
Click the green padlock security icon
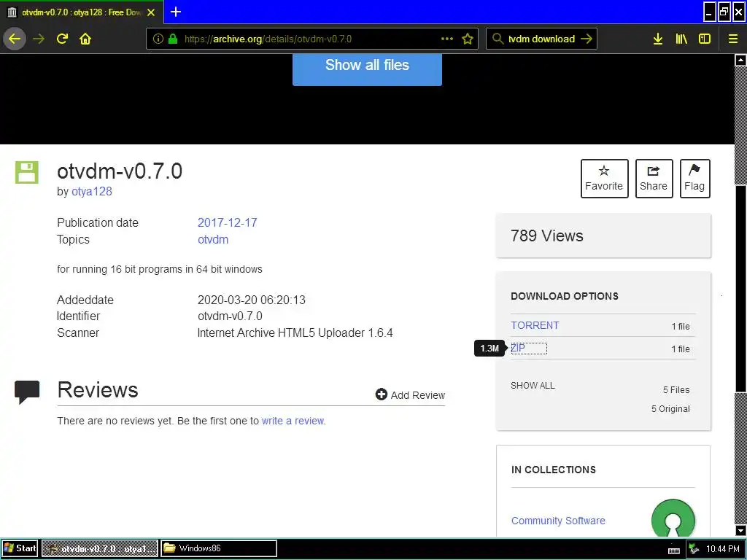point(173,39)
